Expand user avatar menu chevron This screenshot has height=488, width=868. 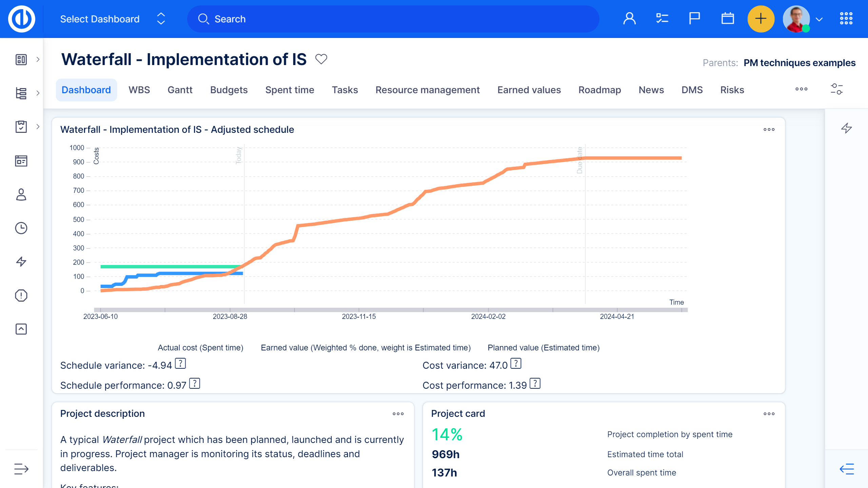(x=819, y=19)
